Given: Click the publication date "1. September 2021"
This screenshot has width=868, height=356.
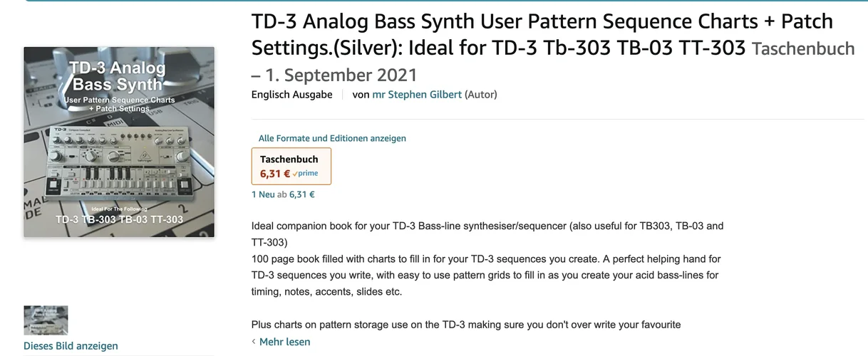Looking at the screenshot, I should click(x=341, y=75).
